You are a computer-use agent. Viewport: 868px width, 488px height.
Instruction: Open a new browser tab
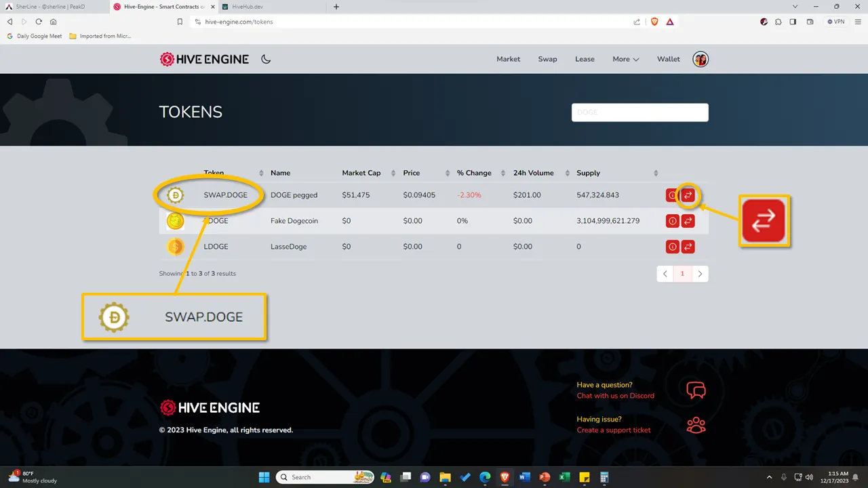[x=336, y=7]
